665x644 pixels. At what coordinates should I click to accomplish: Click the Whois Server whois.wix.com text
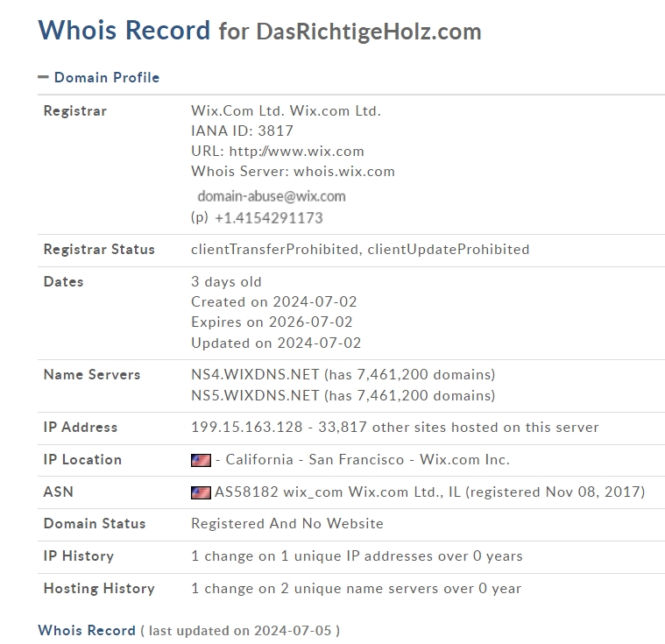[x=293, y=172]
